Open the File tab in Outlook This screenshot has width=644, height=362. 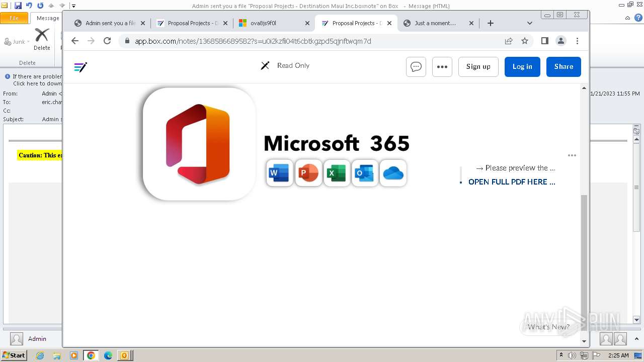coord(14,18)
